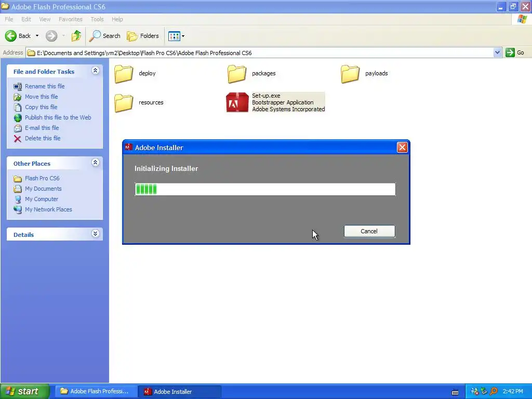Open Flash Pro CS6 in Other Places
The image size is (532, 399).
[x=42, y=178]
